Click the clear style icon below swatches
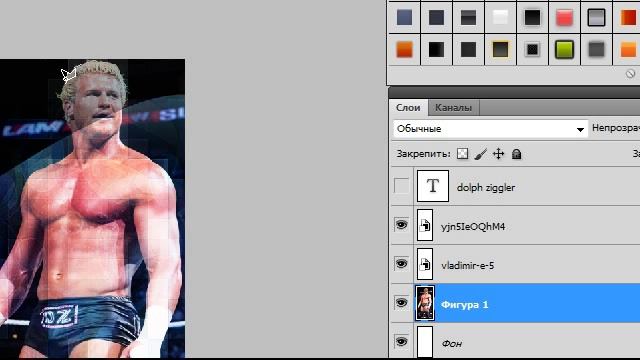Viewport: 640px width, 360px height. click(630, 74)
